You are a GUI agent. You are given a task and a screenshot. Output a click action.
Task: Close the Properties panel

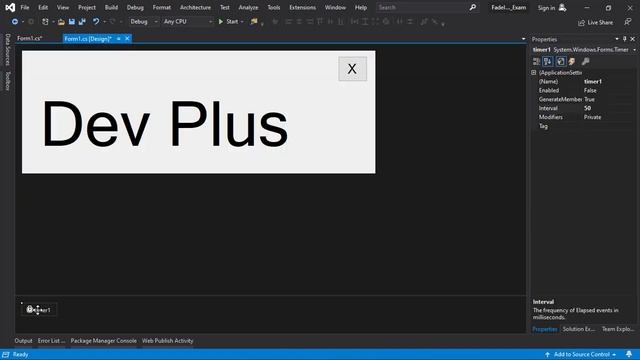click(x=633, y=39)
